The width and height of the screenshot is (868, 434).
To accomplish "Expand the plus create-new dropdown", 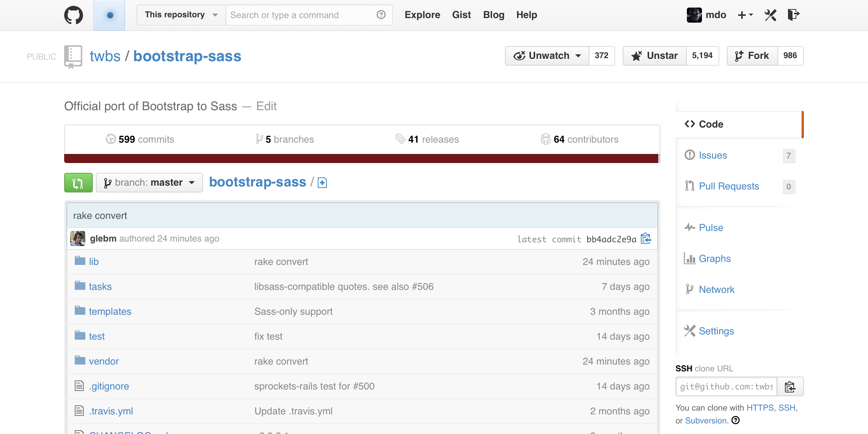I will [x=745, y=15].
